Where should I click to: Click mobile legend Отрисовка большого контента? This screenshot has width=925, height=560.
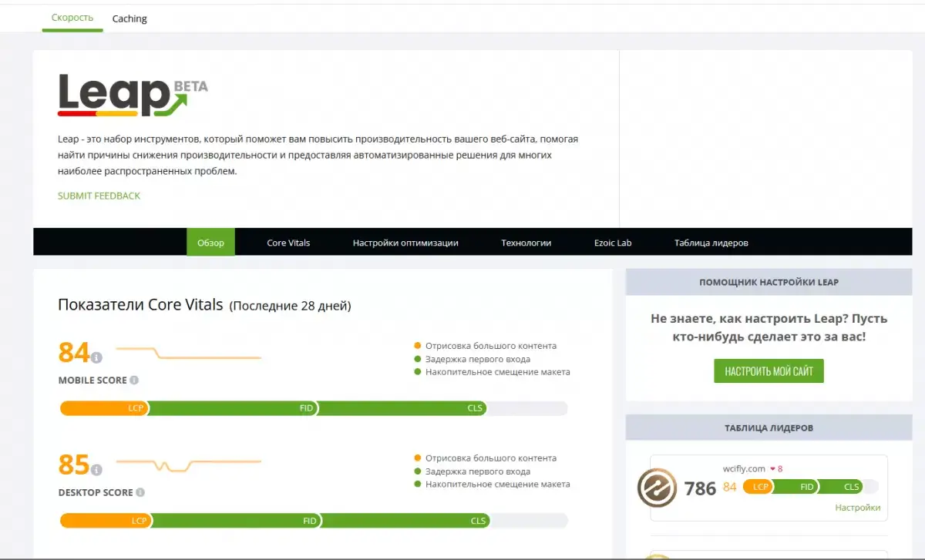491,346
